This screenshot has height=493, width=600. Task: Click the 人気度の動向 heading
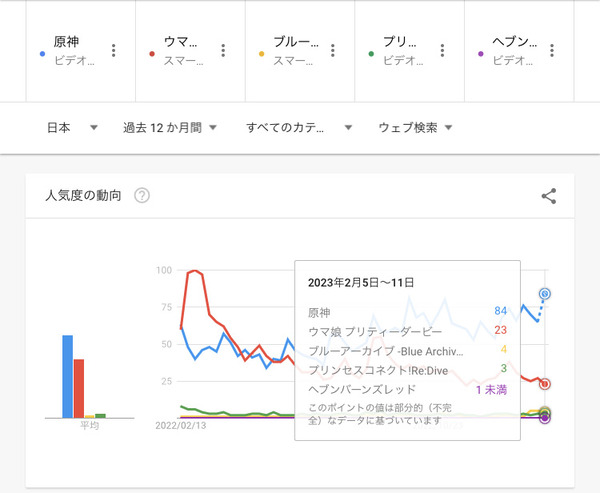[x=83, y=196]
